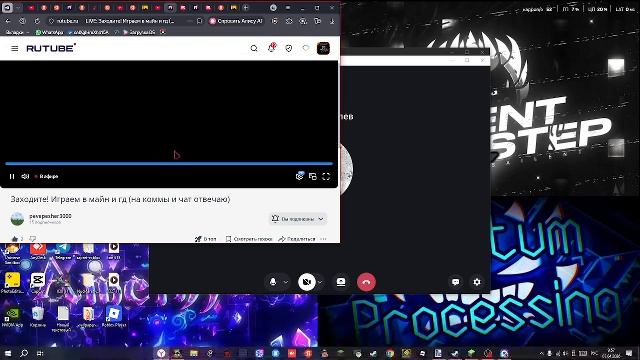
Task: Click 'Поделиться' share button
Action: 297,239
